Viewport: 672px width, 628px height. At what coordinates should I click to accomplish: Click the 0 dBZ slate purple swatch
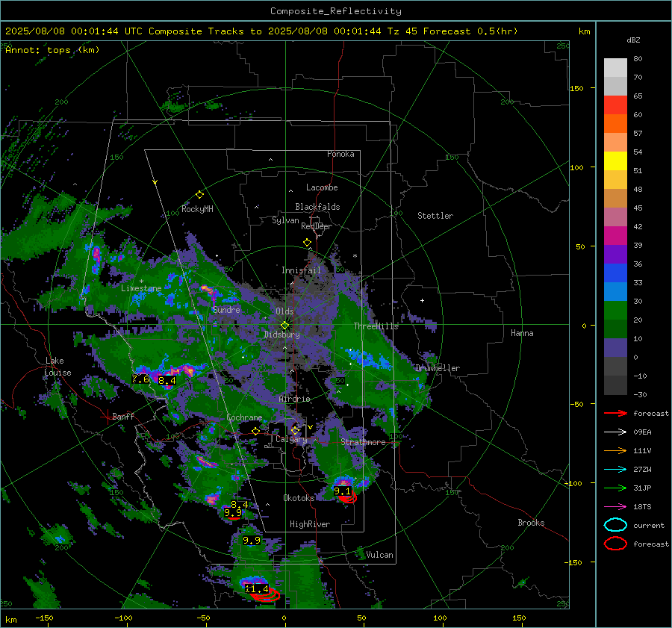click(615, 348)
